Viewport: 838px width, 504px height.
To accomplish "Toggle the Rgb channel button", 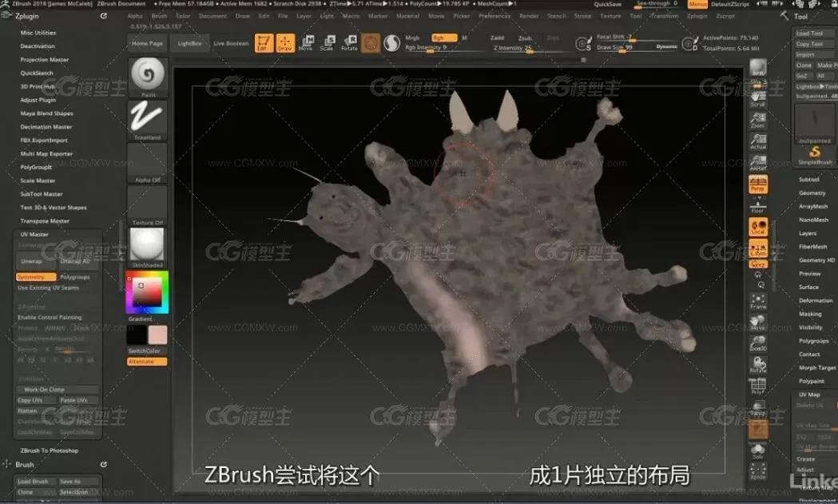I will pyautogui.click(x=443, y=38).
